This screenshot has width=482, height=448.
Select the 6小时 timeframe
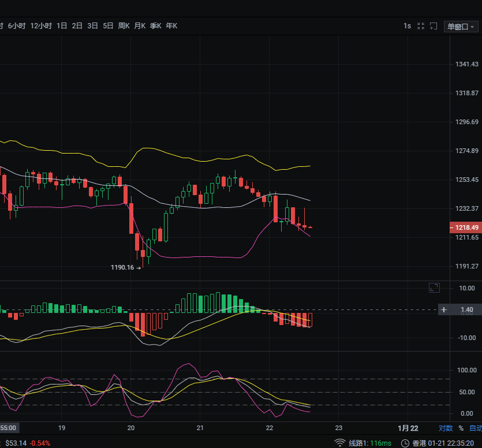17,26
